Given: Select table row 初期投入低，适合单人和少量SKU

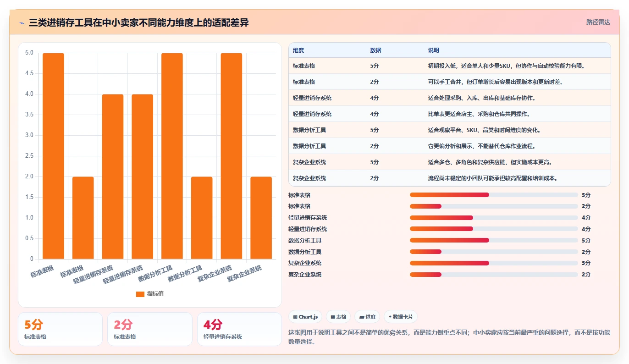Looking at the screenshot, I should 450,66.
